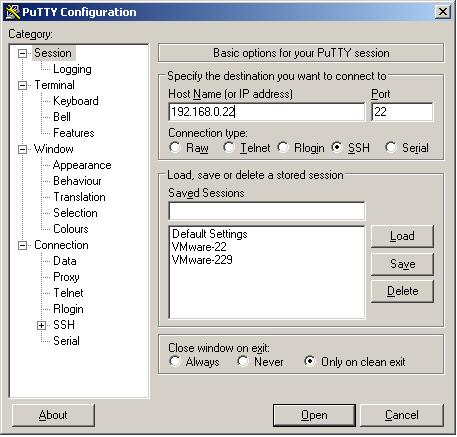The width and height of the screenshot is (457, 437).
Task: Click the Load button
Action: [402, 236]
